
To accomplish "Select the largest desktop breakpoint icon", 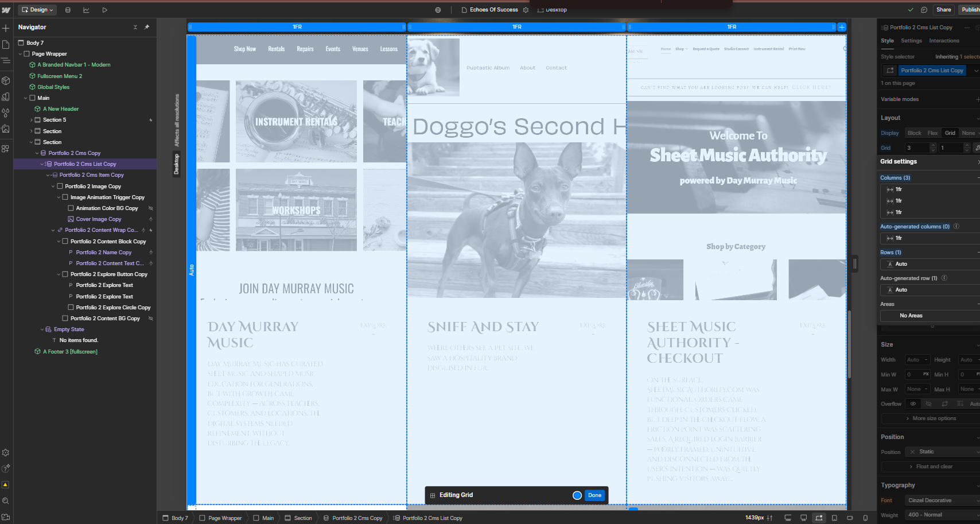I will tap(788, 518).
